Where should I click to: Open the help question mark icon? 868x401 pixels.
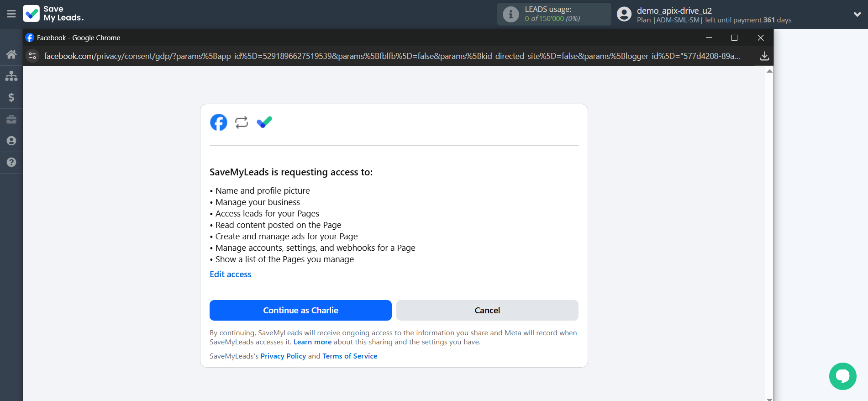[11, 162]
